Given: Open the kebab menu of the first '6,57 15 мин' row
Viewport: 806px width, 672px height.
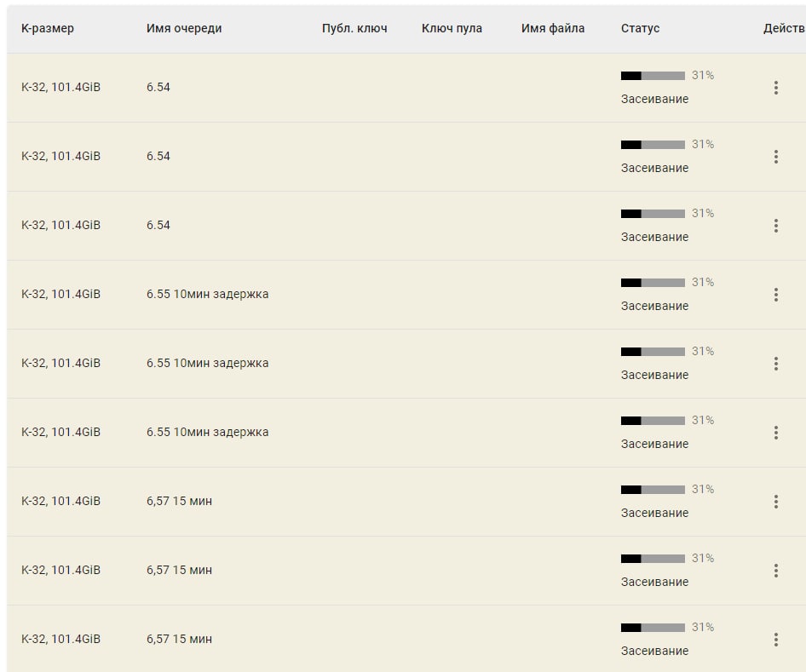Looking at the screenshot, I should point(775,502).
